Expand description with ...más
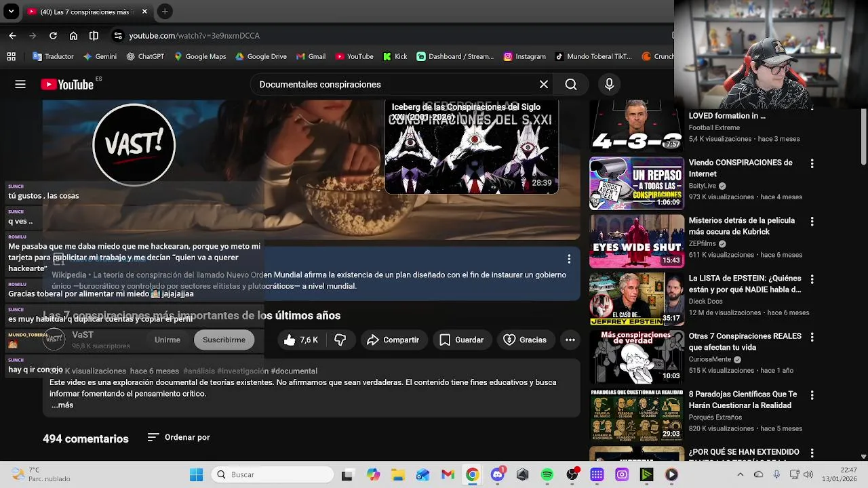 click(x=62, y=405)
